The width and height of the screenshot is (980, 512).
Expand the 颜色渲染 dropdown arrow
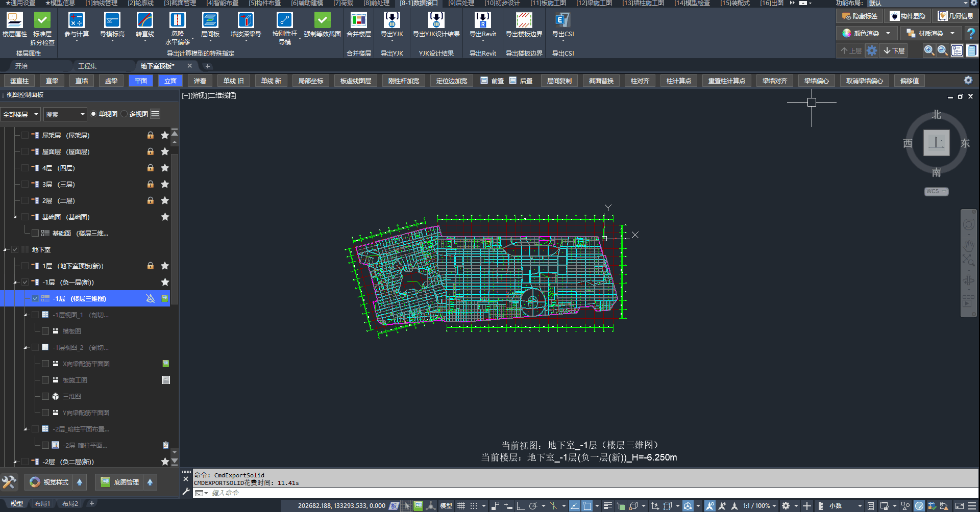pyautogui.click(x=888, y=33)
